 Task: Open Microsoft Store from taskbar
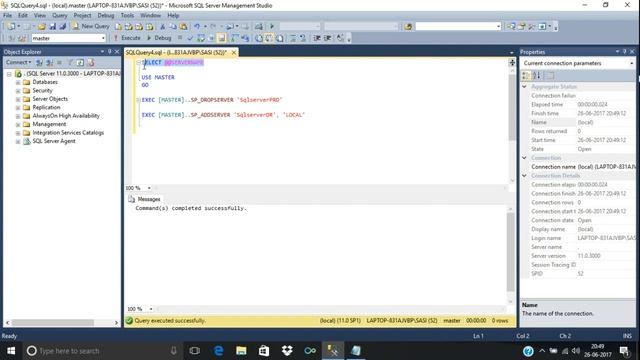coord(264,351)
